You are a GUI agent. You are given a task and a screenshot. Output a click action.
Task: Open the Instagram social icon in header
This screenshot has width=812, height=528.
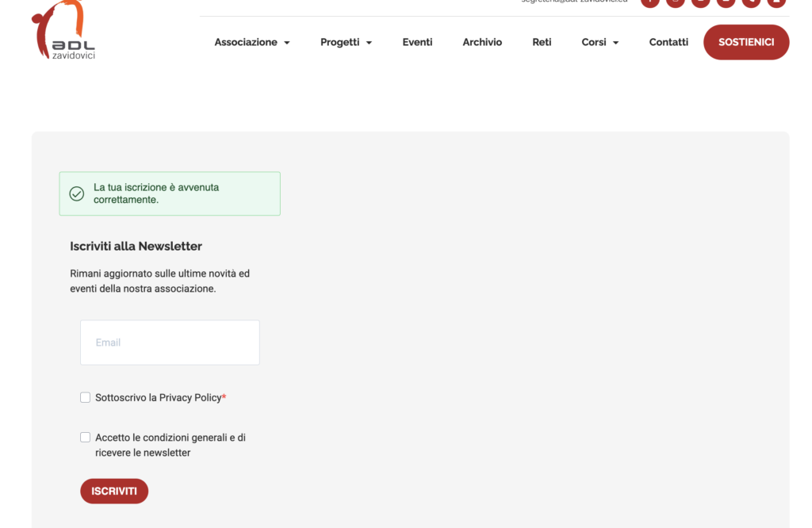676,2
